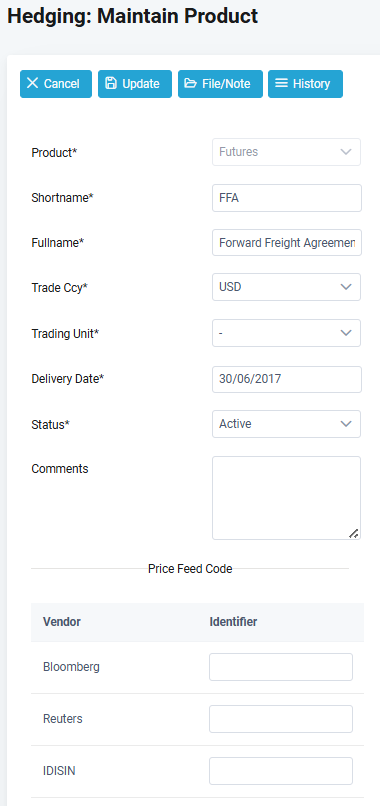Click into the Shortname field containing FFA
This screenshot has width=380, height=806.
pos(287,198)
